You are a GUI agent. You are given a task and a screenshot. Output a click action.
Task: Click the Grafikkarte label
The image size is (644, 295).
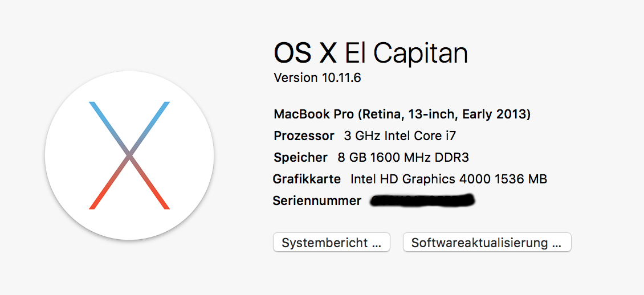click(x=307, y=179)
